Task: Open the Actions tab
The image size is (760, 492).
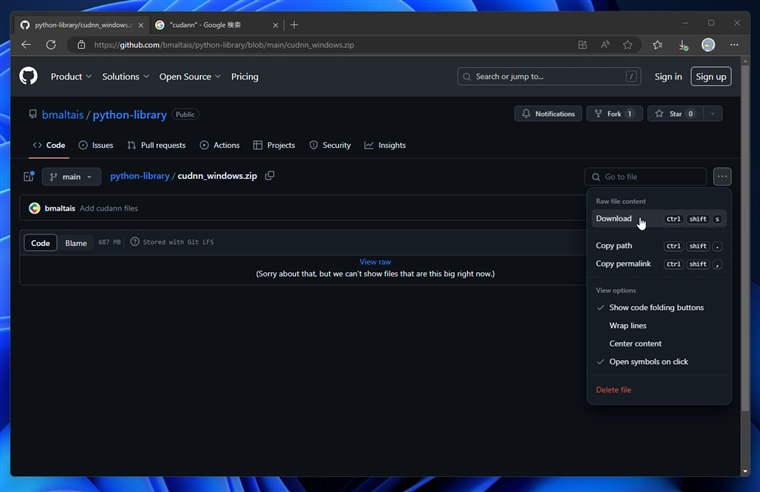Action: (220, 145)
